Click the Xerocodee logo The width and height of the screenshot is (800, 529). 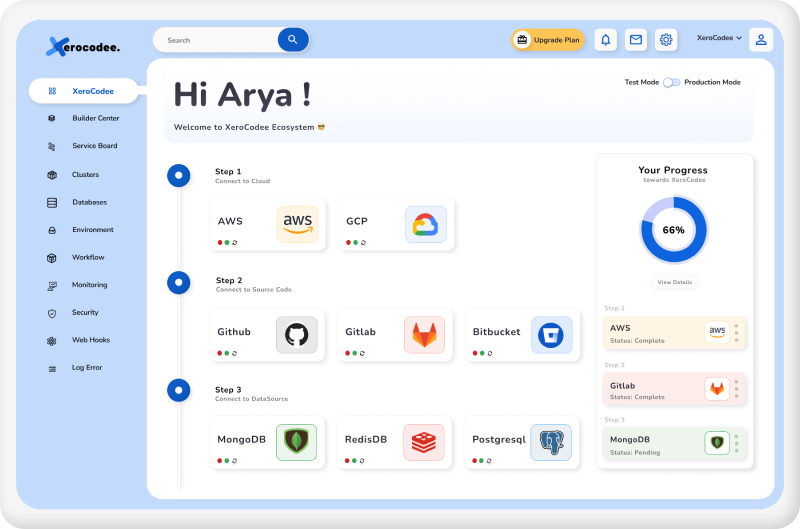pyautogui.click(x=83, y=47)
